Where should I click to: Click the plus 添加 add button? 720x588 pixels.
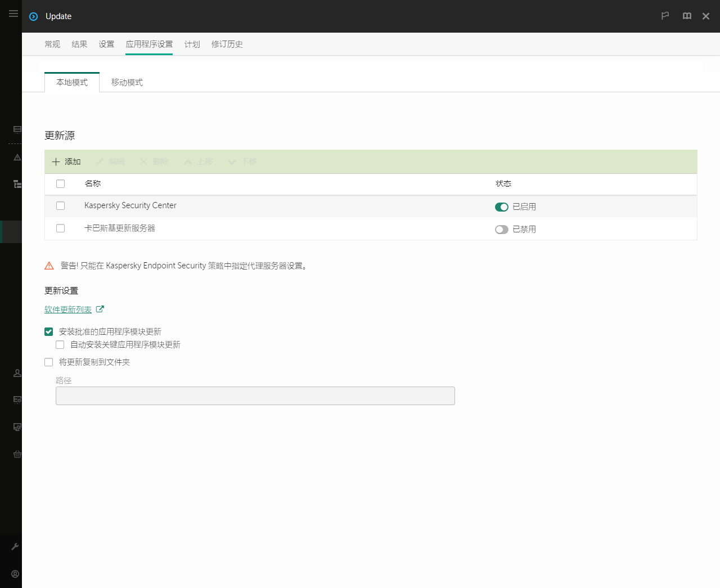66,161
